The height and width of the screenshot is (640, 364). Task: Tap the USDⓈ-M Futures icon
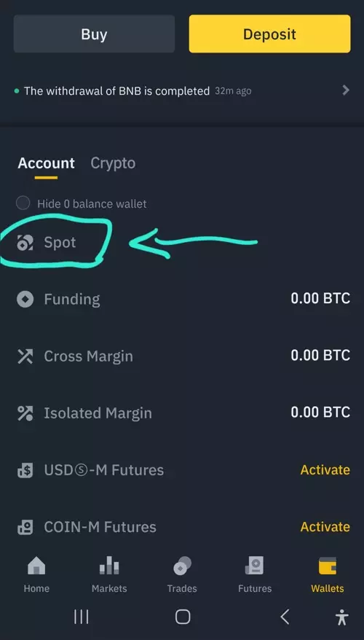coord(25,470)
